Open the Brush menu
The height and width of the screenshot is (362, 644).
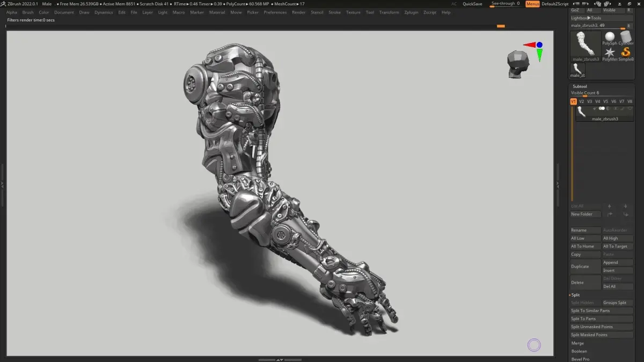click(x=28, y=12)
